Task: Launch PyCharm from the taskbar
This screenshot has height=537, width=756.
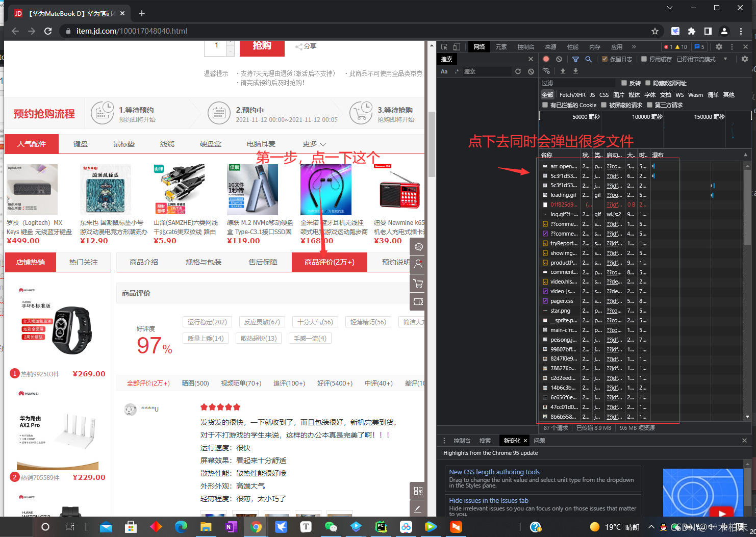Action: point(381,527)
